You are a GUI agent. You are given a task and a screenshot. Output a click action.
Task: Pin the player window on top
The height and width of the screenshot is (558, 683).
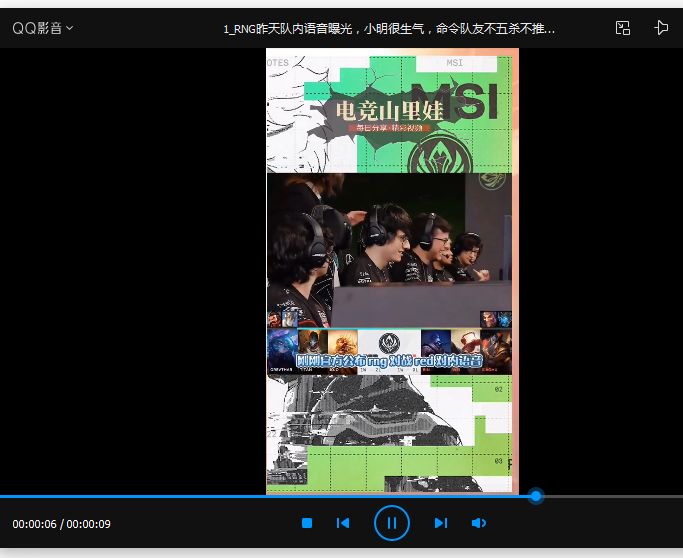(661, 27)
